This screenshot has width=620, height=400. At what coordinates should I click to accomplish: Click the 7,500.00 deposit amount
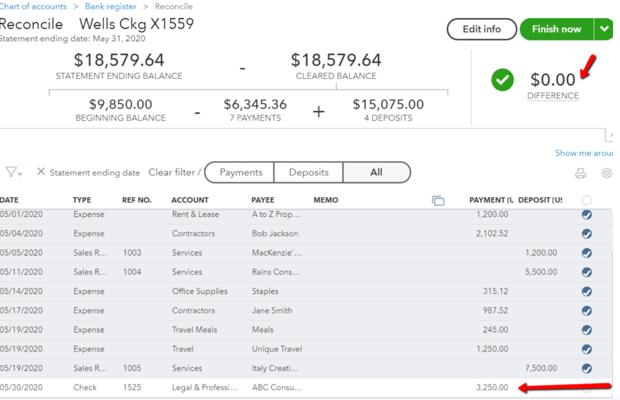tap(541, 368)
